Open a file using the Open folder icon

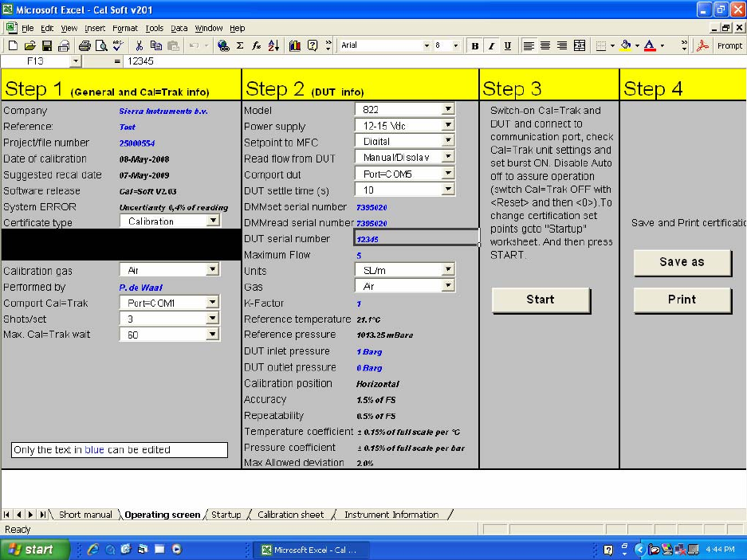pos(30,45)
